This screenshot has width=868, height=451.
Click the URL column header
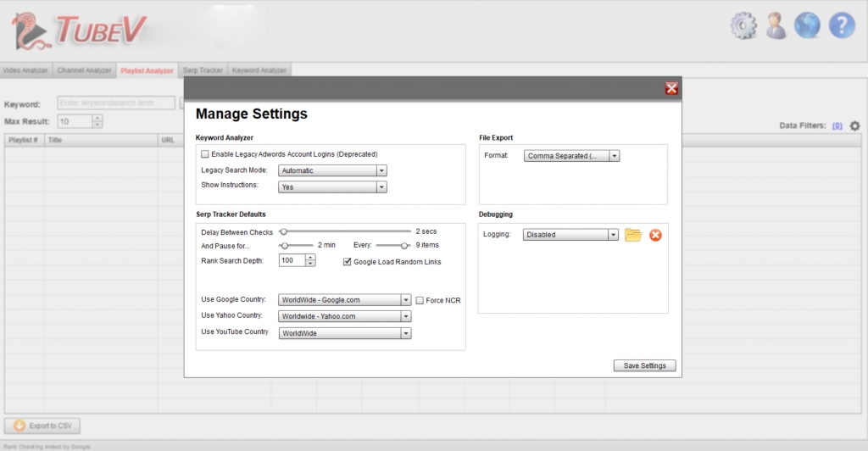coord(170,141)
